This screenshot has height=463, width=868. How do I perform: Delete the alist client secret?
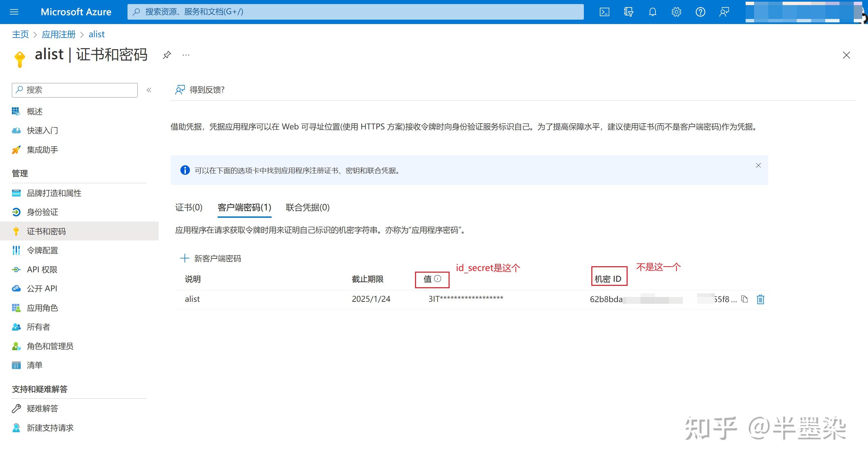pos(761,299)
